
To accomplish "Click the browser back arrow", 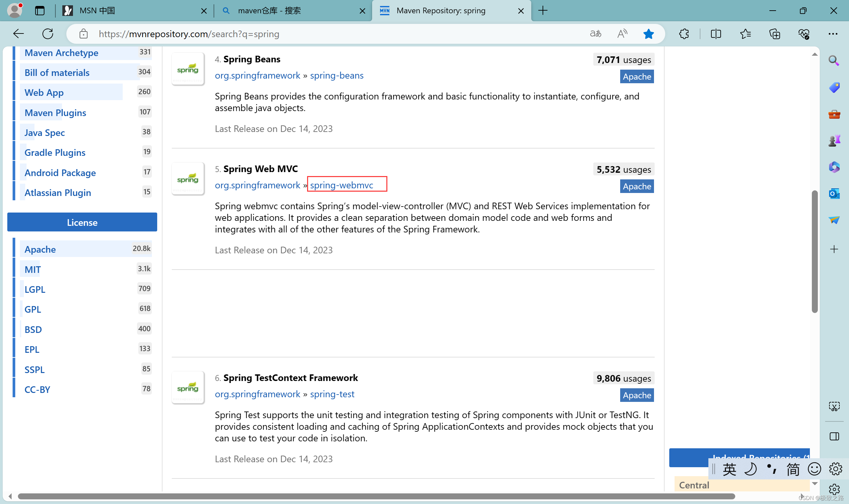I will pos(18,33).
